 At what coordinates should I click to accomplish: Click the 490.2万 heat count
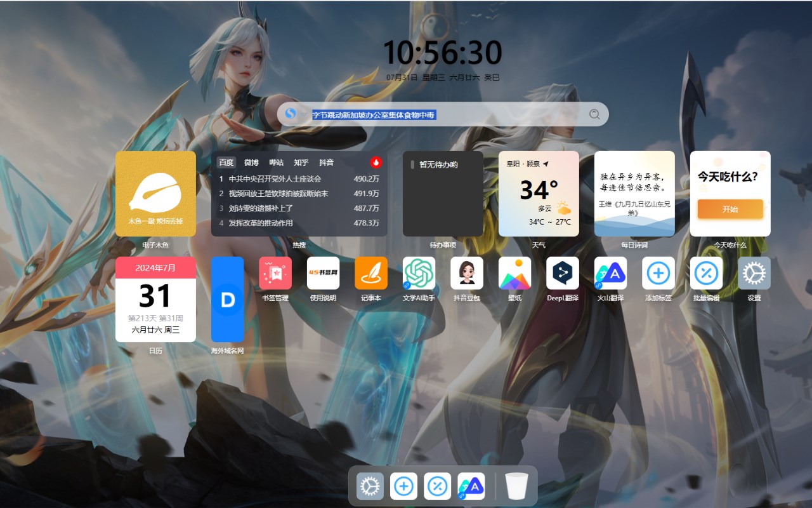pyautogui.click(x=366, y=179)
